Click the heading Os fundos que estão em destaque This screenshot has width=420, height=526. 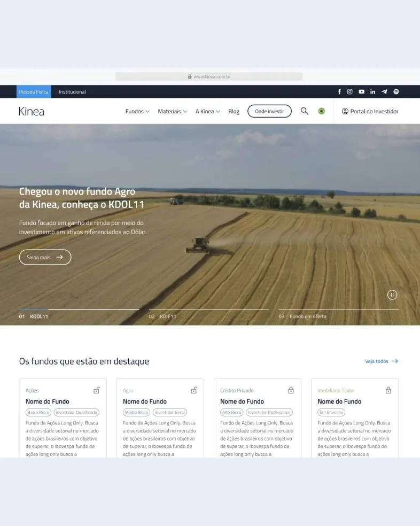point(84,361)
